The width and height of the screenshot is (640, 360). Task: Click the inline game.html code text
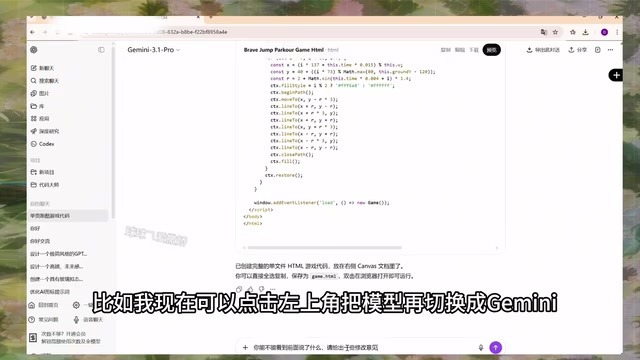click(324, 276)
